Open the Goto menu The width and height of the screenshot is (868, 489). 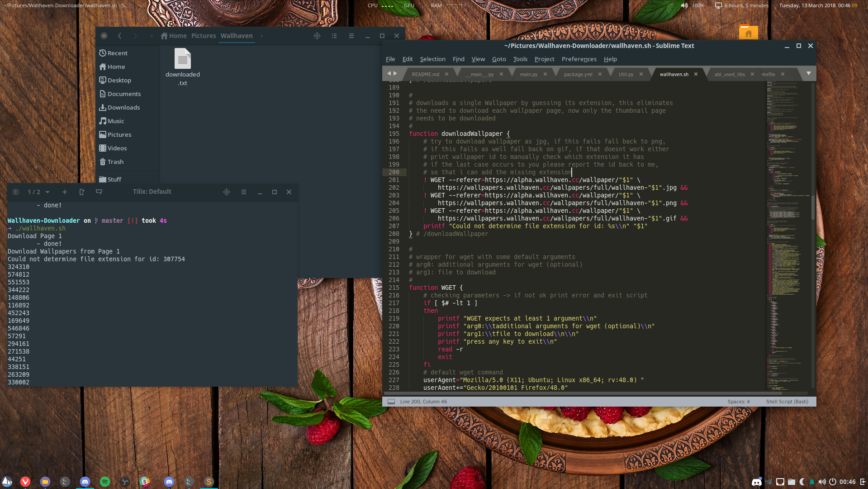point(499,59)
